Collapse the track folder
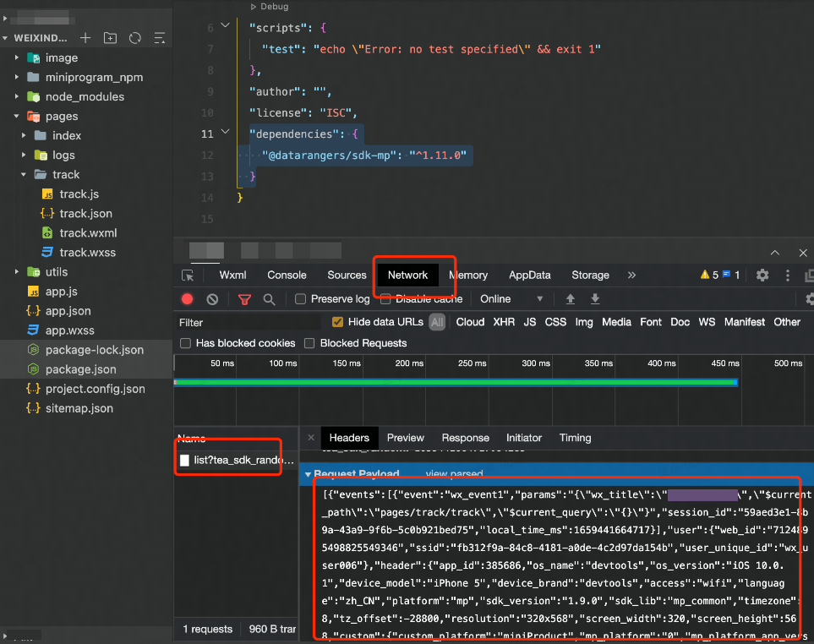 tap(24, 174)
